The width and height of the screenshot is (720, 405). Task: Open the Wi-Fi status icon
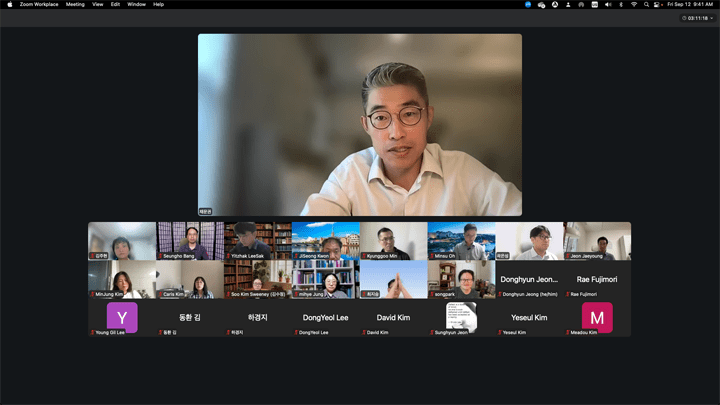pyautogui.click(x=633, y=4)
